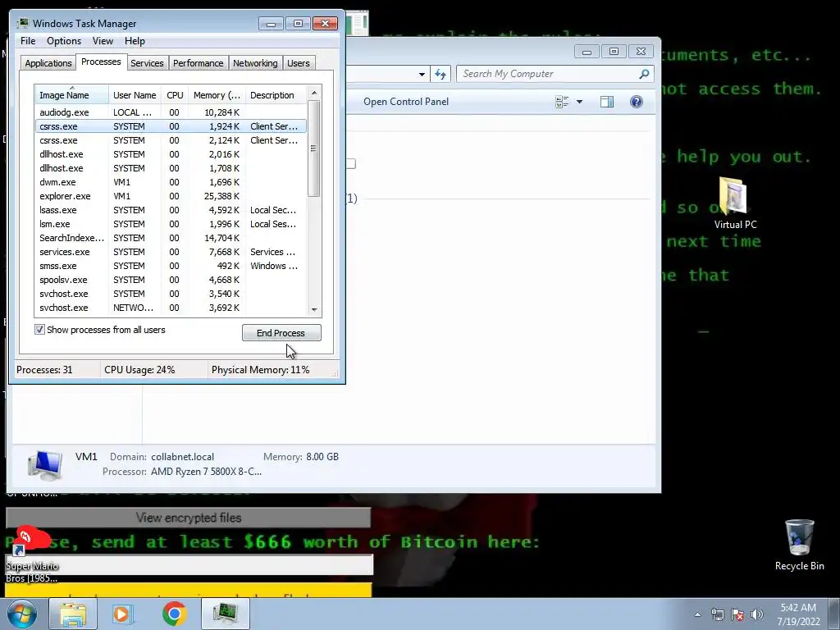Open the Recycle Bin desktop icon

click(799, 545)
